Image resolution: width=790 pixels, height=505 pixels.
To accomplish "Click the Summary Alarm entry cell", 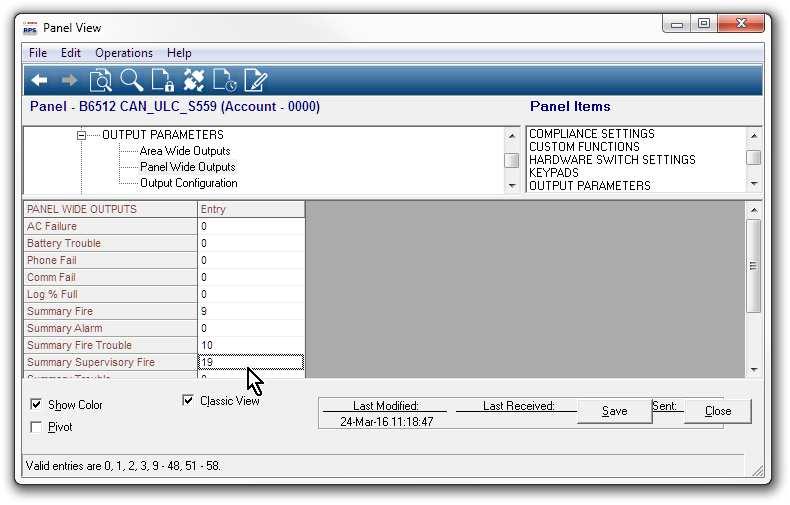I will (251, 328).
